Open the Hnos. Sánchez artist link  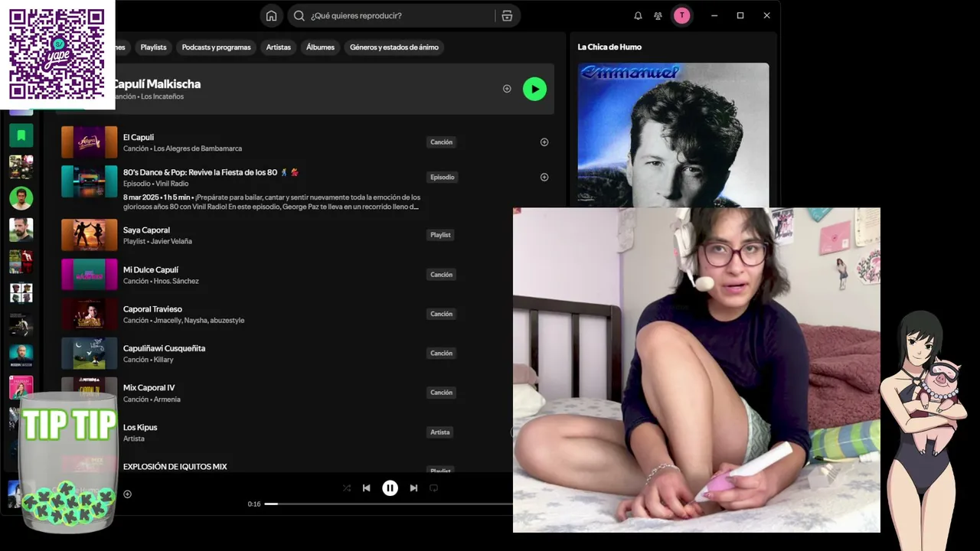coord(176,281)
